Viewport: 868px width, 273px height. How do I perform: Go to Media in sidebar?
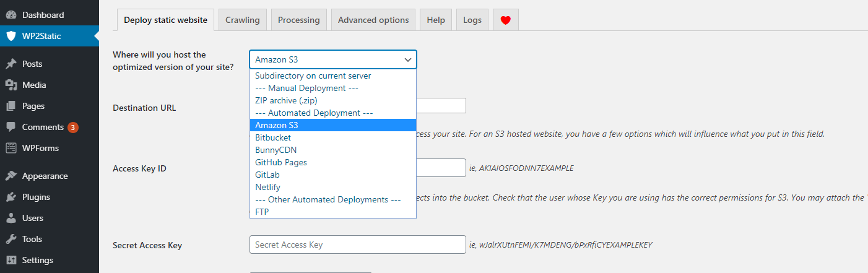pos(50,85)
